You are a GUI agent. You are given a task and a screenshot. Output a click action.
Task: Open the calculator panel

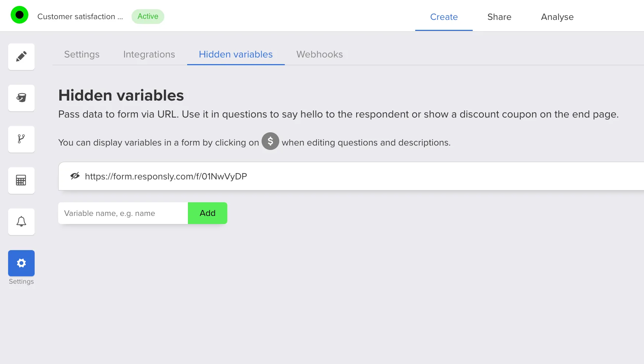[x=21, y=180]
